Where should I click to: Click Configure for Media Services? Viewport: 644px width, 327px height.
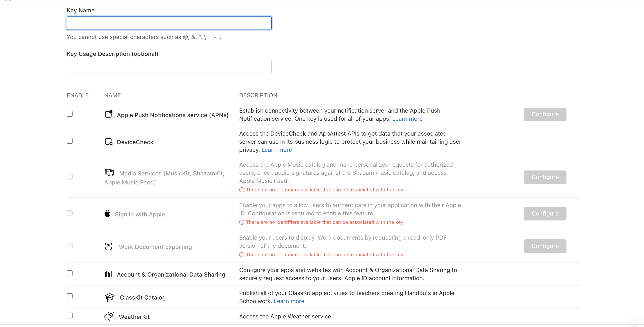point(545,177)
